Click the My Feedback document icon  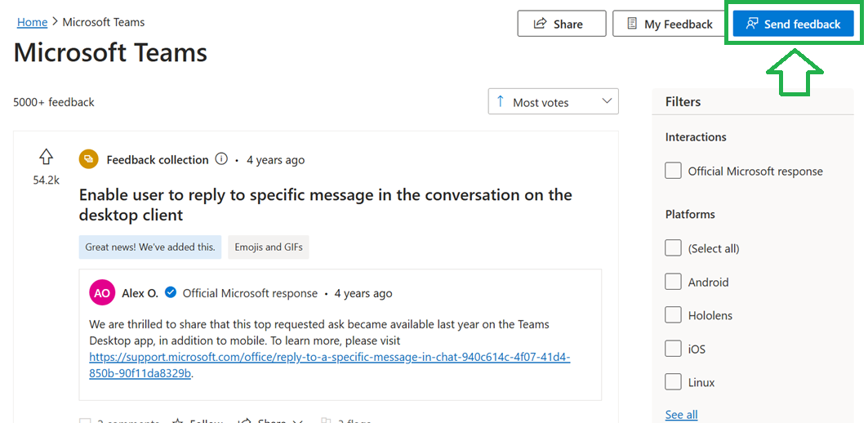[632, 24]
